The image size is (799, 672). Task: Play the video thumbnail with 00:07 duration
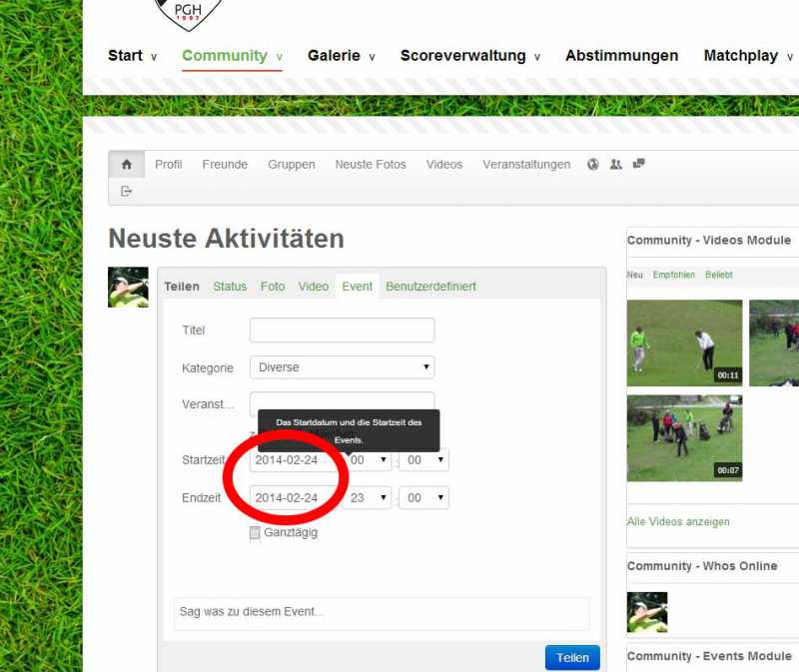tap(684, 438)
